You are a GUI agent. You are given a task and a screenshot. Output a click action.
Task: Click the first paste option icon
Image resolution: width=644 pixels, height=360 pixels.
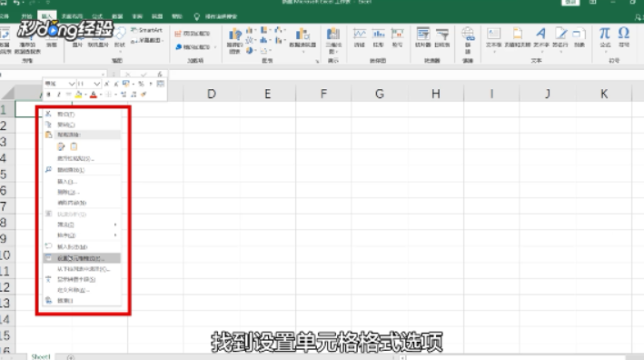coord(61,146)
